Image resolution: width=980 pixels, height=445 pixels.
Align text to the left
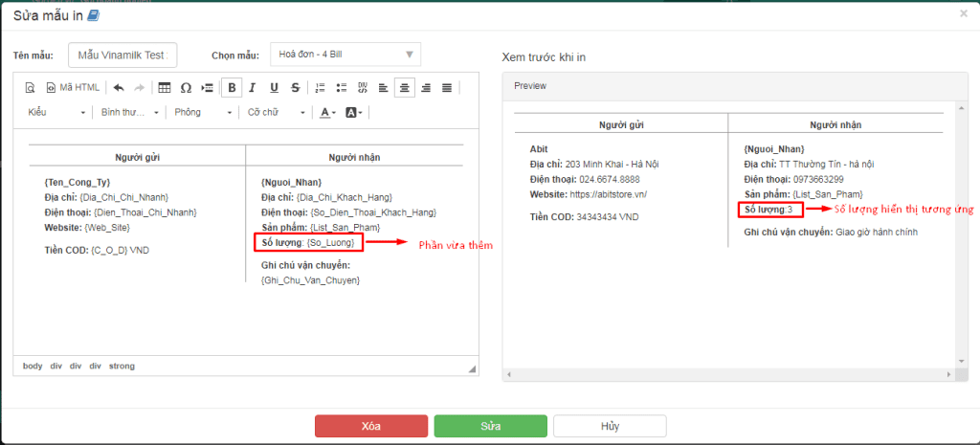point(383,88)
